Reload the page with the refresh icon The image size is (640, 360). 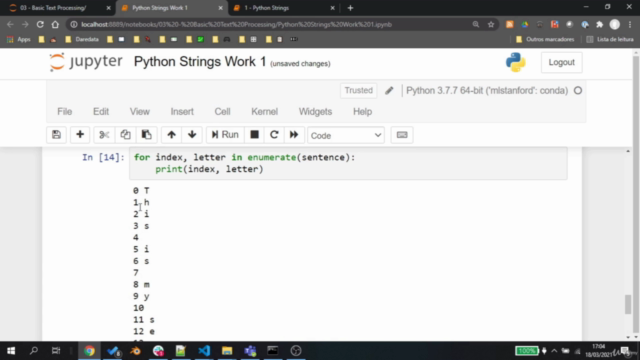[40, 24]
